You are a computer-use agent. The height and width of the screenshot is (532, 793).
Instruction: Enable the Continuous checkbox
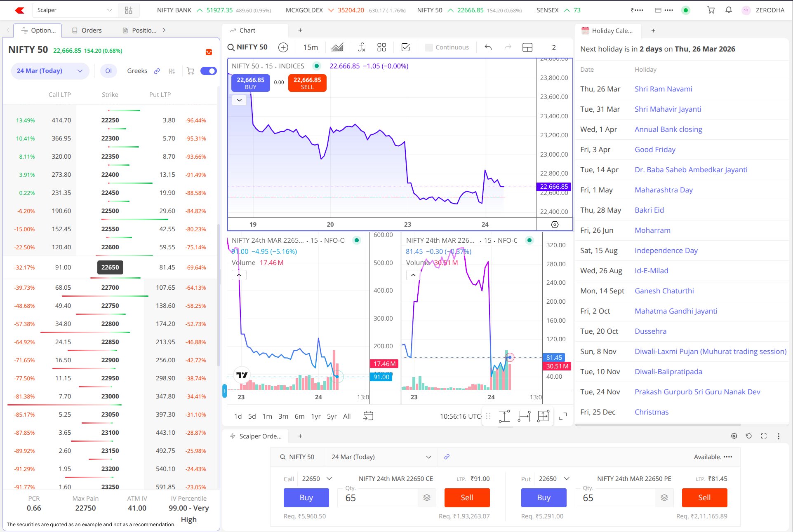pyautogui.click(x=429, y=47)
